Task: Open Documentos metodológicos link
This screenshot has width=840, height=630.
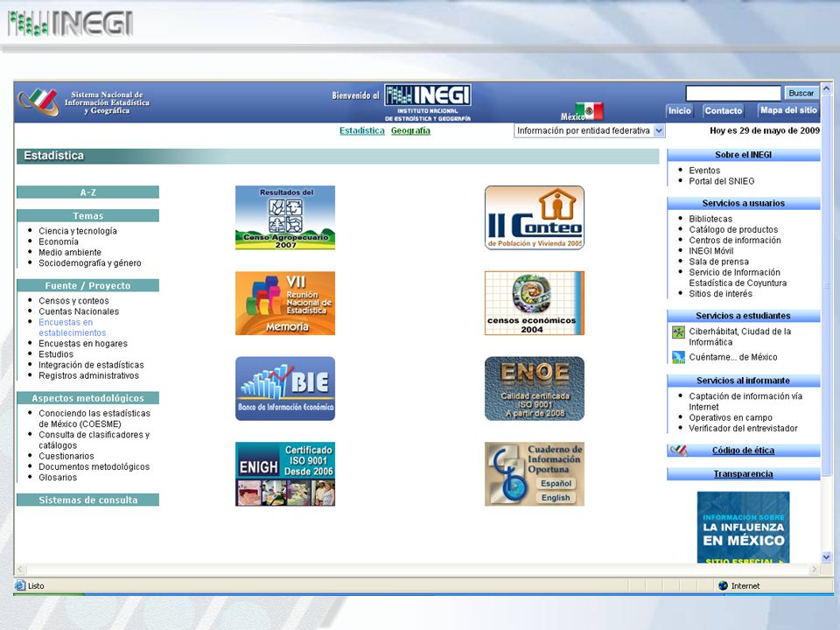Action: [x=94, y=466]
